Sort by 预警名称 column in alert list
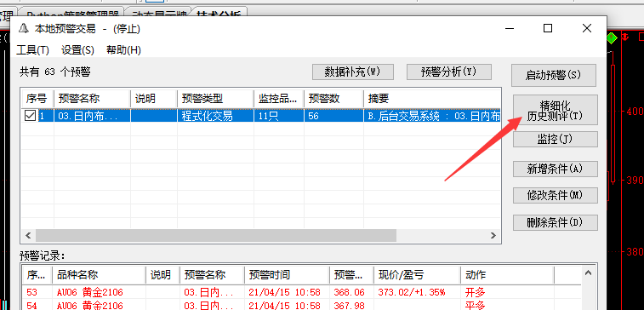The image size is (644, 310). tap(92, 99)
